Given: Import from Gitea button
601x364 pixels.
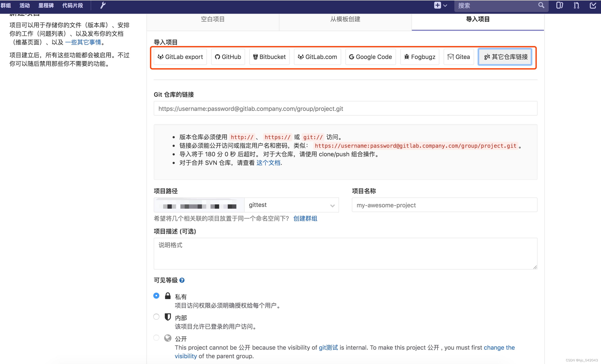Looking at the screenshot, I should 458,57.
